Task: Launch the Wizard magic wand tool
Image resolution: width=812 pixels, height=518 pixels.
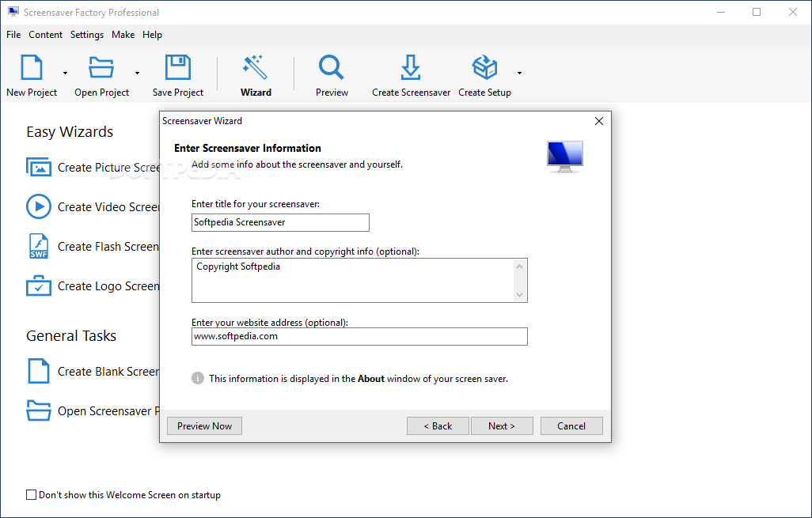Action: (256, 67)
